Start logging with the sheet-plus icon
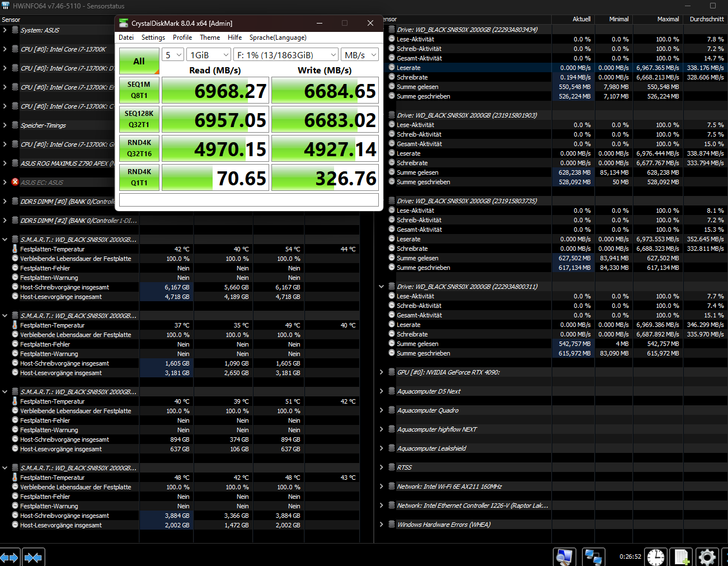The image size is (728, 566). tap(682, 557)
